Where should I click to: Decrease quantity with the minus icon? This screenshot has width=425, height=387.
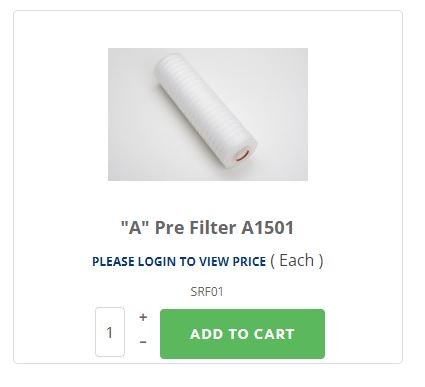point(143,342)
